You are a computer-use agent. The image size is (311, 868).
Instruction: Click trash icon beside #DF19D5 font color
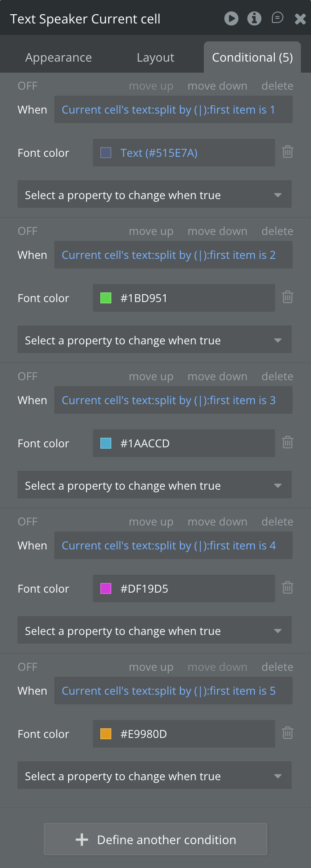point(288,588)
